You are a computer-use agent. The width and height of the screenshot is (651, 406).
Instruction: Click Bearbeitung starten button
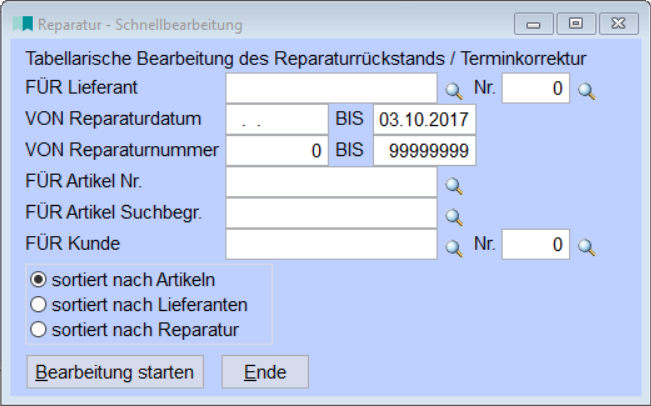[115, 372]
